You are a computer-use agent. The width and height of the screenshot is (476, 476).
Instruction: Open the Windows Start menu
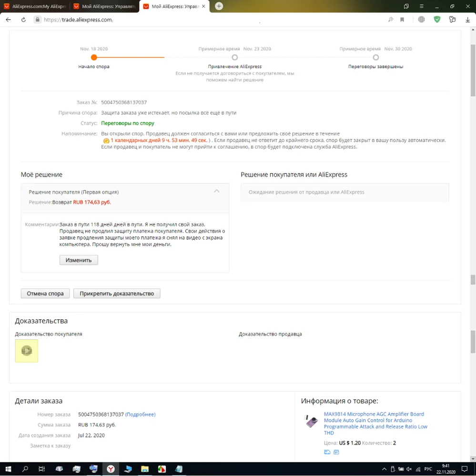coord(8,469)
